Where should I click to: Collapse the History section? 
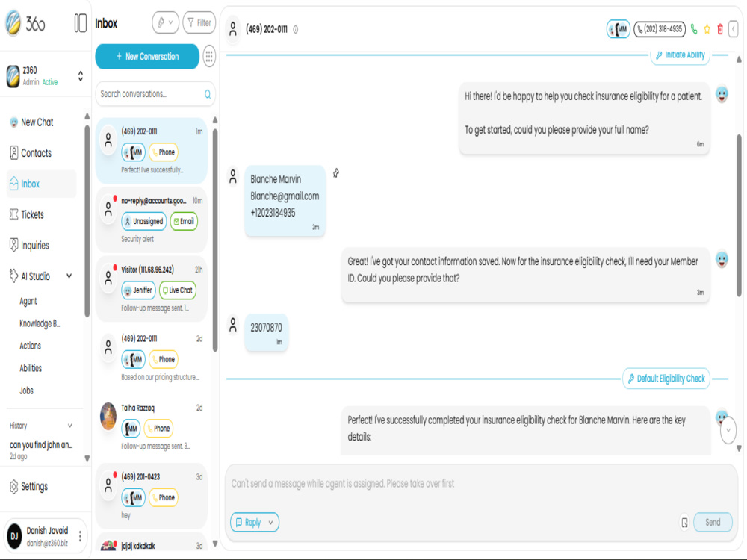pyautogui.click(x=70, y=426)
